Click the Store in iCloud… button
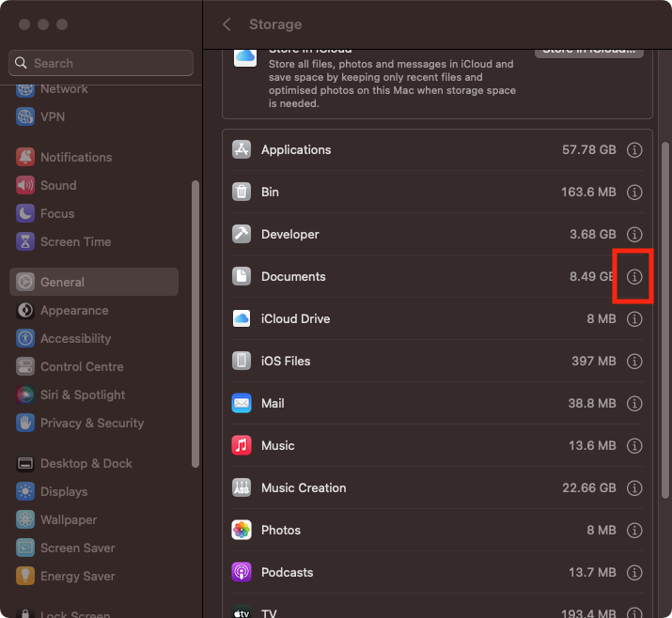The width and height of the screenshot is (672, 618). (589, 53)
